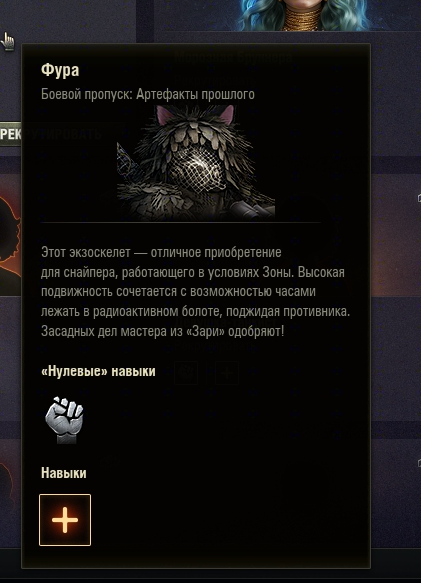421x583 pixels.
Task: Click the Фура tooltip title
Action: (x=60, y=70)
